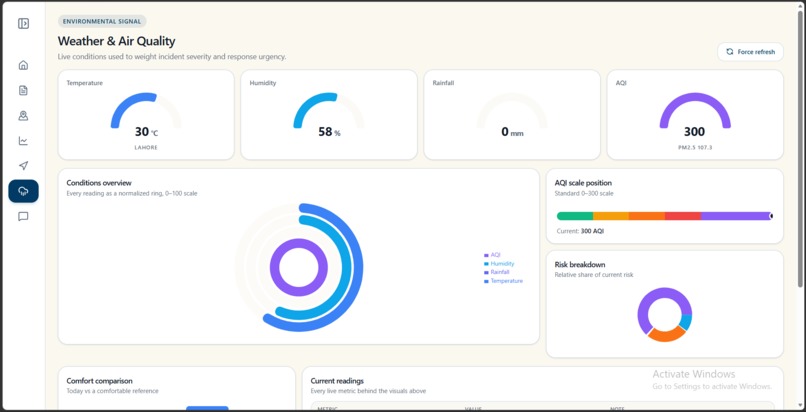The height and width of the screenshot is (412, 806).
Task: Click the LAHORE label under temperature
Action: coord(146,147)
